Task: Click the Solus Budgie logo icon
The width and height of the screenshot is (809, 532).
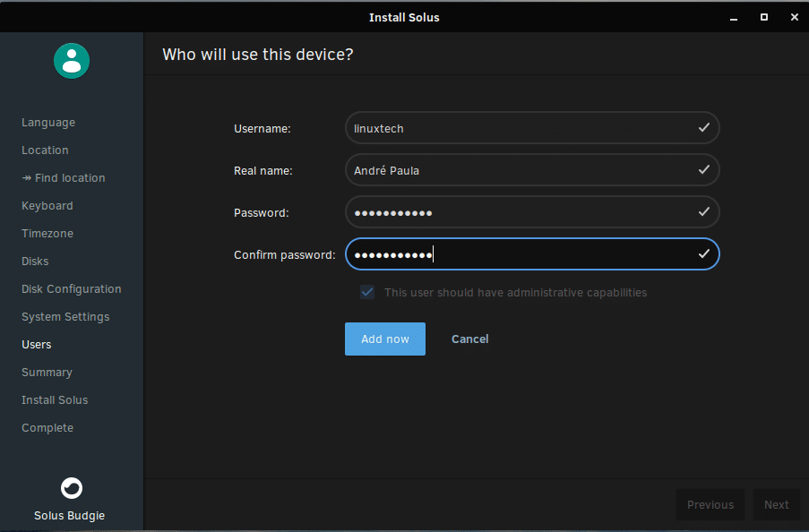Action: pyautogui.click(x=72, y=487)
